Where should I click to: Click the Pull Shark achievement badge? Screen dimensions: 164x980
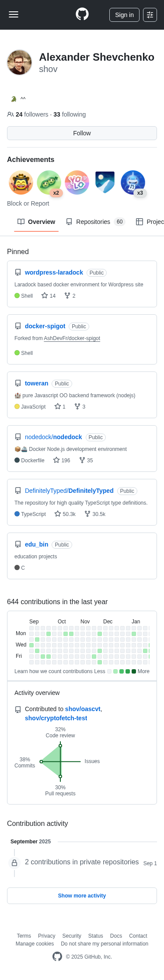[x=133, y=182]
